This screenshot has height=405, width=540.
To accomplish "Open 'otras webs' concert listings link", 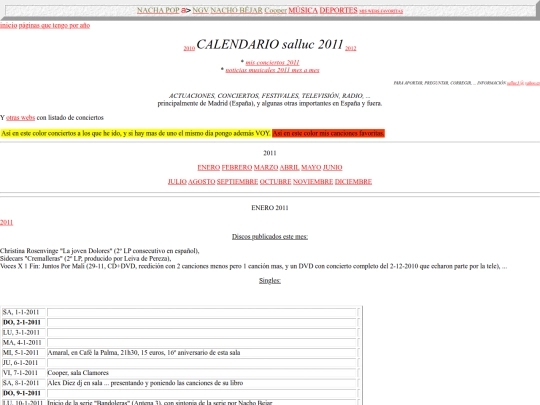I will pyautogui.click(x=20, y=117).
